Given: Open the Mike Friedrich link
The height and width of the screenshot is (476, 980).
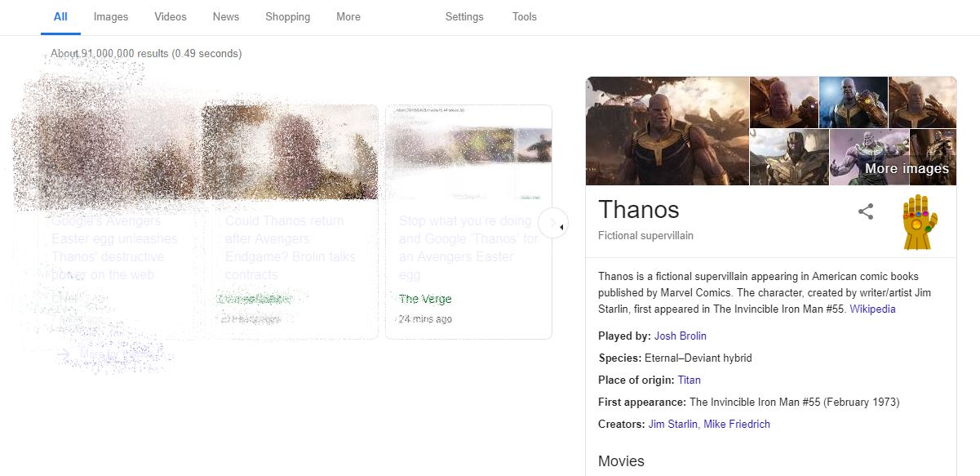Looking at the screenshot, I should pyautogui.click(x=737, y=424).
